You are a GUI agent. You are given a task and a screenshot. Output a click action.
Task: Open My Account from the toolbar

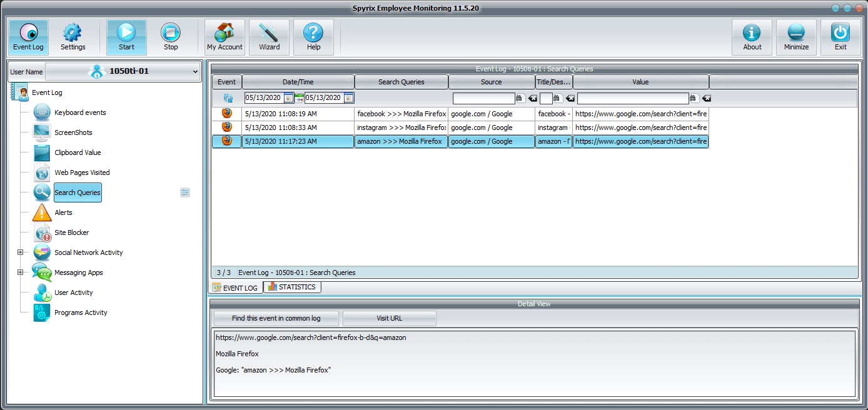pos(225,37)
